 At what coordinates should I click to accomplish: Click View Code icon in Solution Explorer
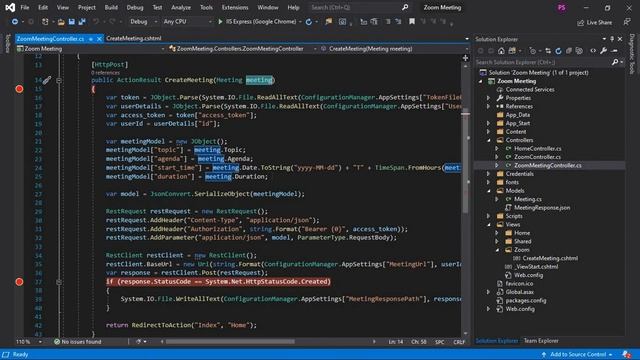pyautogui.click(x=593, y=51)
